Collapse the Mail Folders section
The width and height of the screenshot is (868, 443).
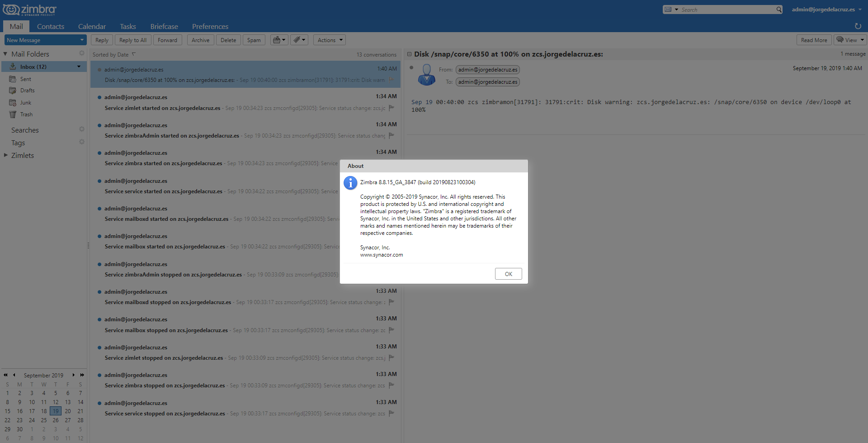tap(5, 54)
